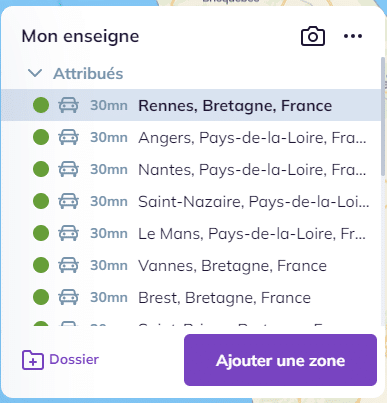Click the car icon beside Angers zone
Image resolution: width=387 pixels, height=403 pixels.
coord(69,137)
